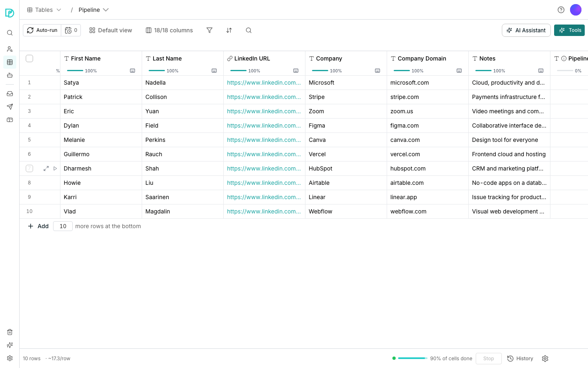The height and width of the screenshot is (368, 588).
Task: Open the people search sidebar icon
Action: tap(10, 49)
